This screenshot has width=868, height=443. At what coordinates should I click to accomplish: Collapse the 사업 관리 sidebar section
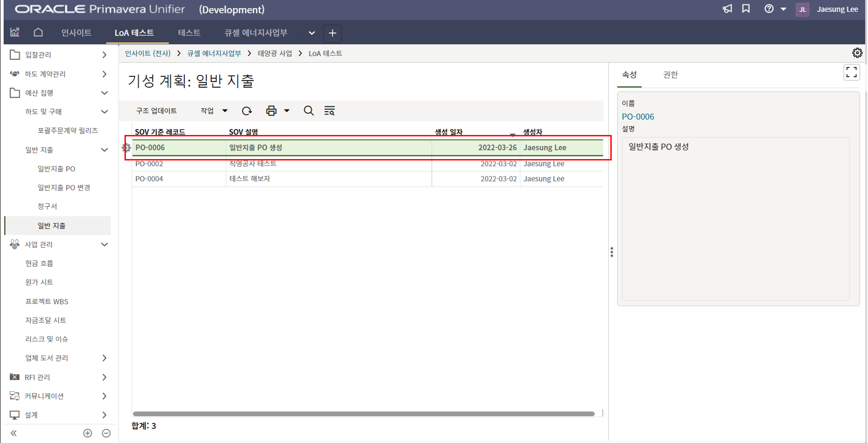point(104,244)
